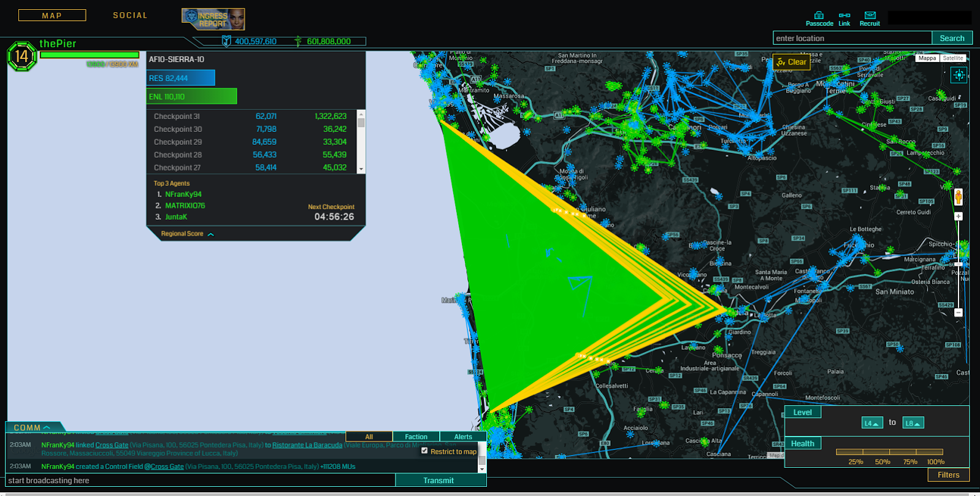This screenshot has height=496, width=980.
Task: Select agent MATRIXIO76 in Top 3
Action: coord(185,206)
